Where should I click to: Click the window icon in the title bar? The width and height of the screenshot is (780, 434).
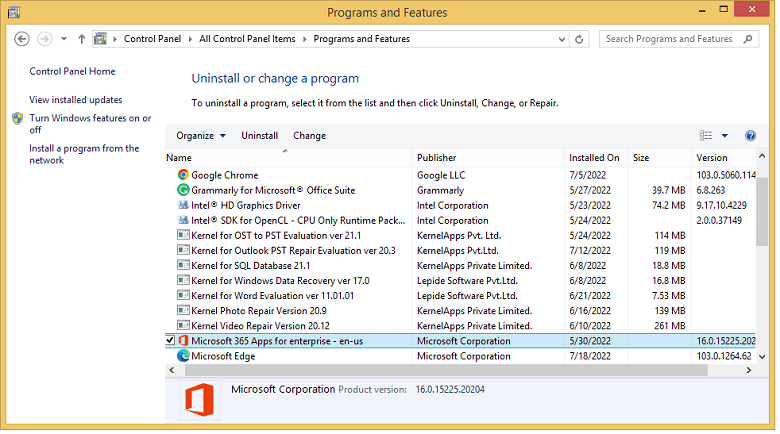click(x=14, y=12)
